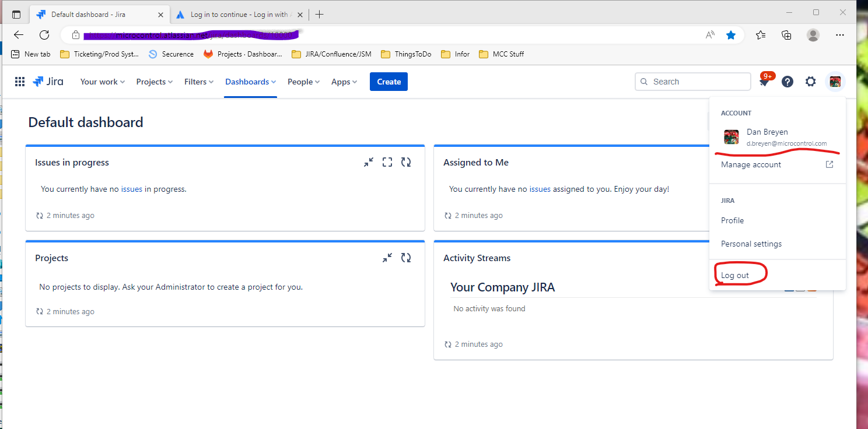Switch to the Log in to continue tab
The height and width of the screenshot is (429, 868).
click(239, 15)
